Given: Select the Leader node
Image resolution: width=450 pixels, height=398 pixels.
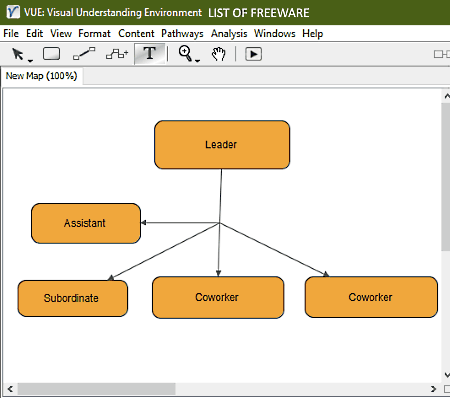Looking at the screenshot, I should [x=222, y=145].
